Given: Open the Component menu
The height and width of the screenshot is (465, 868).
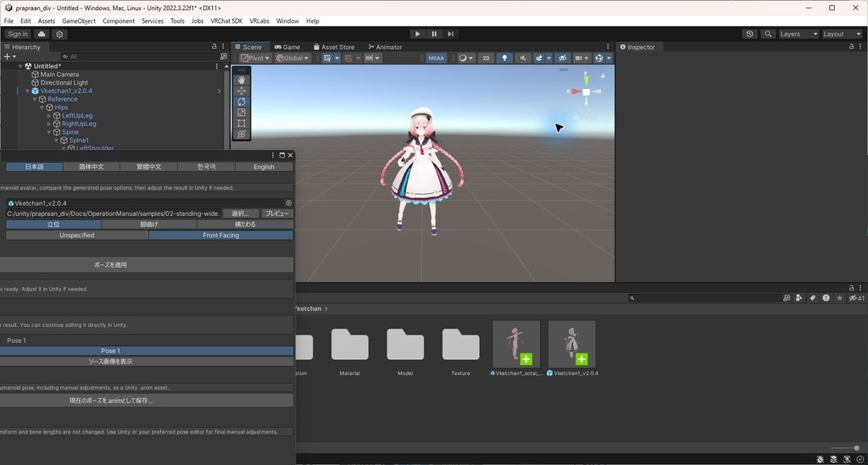Looking at the screenshot, I should (119, 21).
